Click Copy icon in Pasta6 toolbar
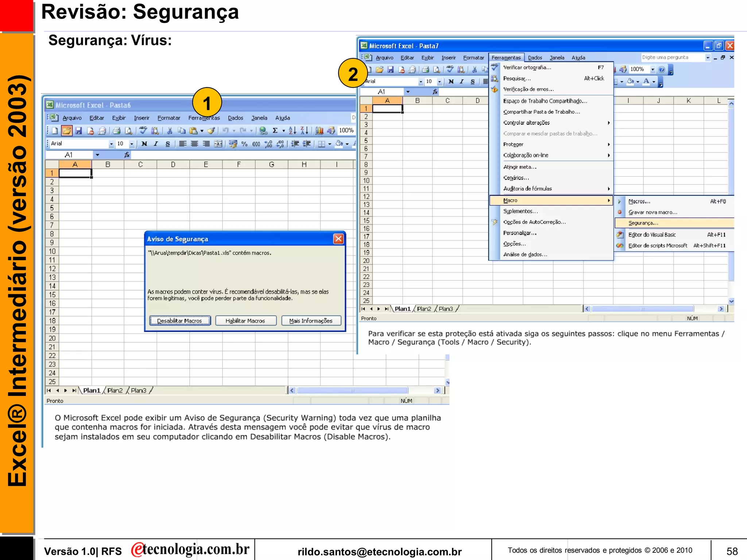 [181, 131]
